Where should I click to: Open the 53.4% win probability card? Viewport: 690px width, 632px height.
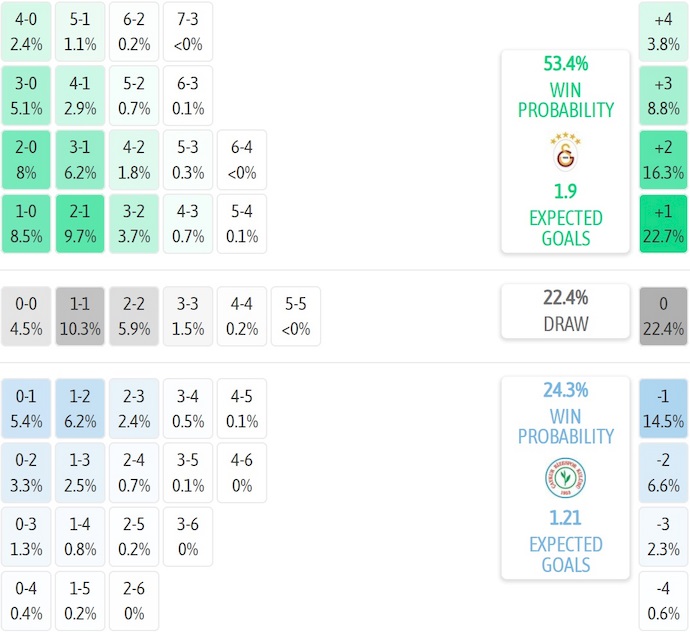click(x=566, y=150)
